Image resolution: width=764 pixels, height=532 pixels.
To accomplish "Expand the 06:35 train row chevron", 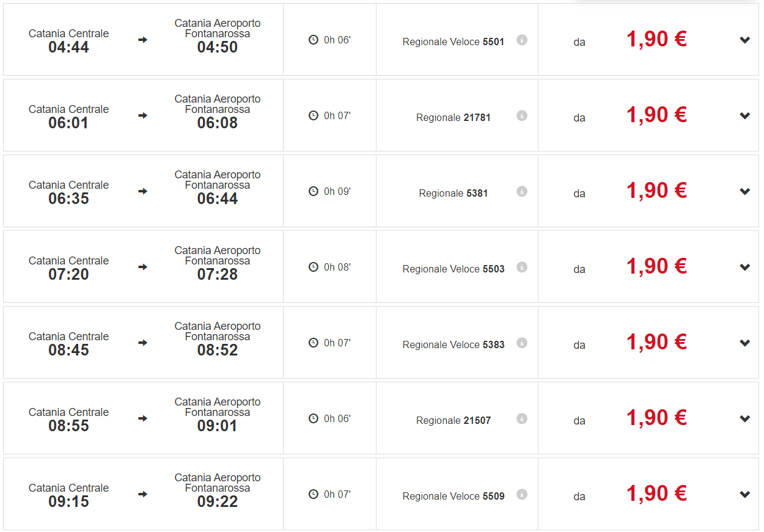I will (744, 192).
